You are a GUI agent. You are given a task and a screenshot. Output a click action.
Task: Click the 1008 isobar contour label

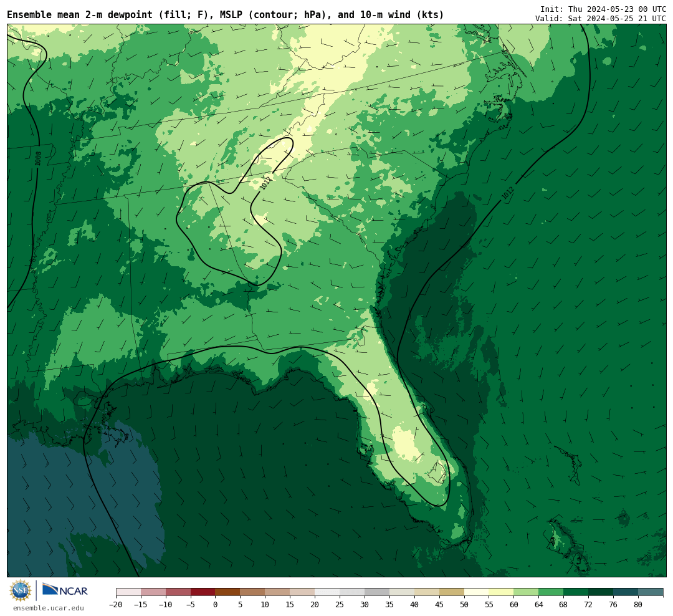tap(38, 158)
